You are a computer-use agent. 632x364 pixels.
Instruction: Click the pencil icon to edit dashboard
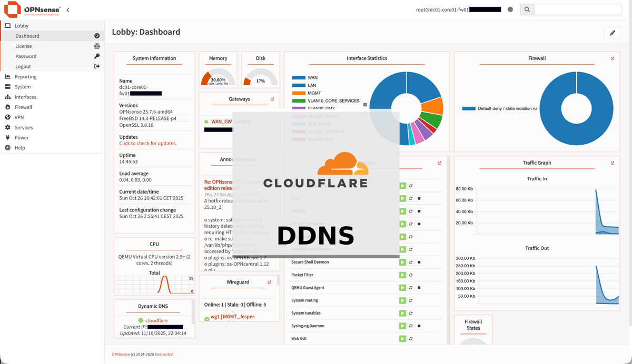pos(612,32)
